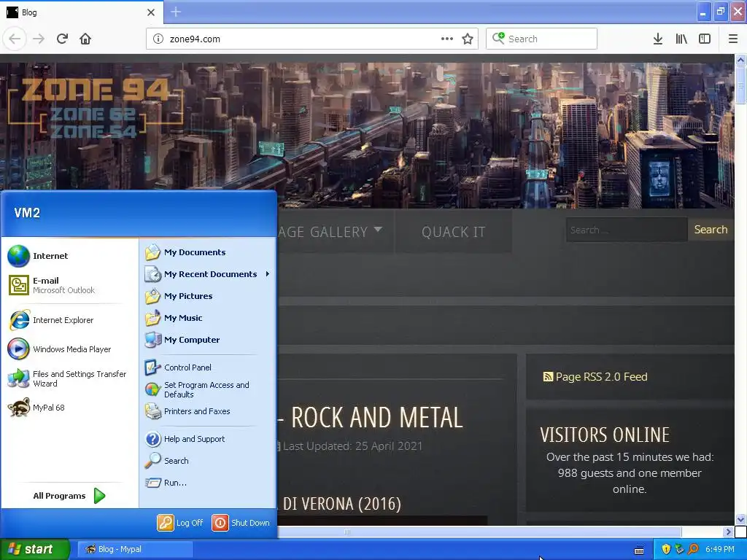Show site information icon in address bar
The width and height of the screenshot is (747, 560).
(x=158, y=39)
